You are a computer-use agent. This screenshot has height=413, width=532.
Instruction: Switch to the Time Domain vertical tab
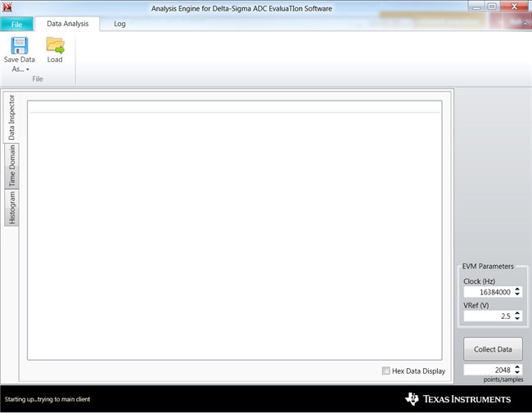pyautogui.click(x=12, y=166)
